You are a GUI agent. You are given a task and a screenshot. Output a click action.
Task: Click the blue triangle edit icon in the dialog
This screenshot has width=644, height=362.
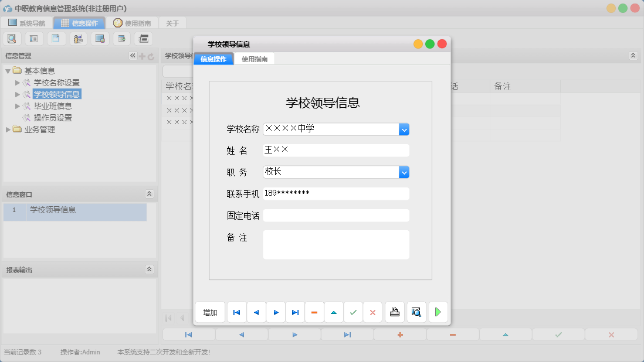coord(334,312)
